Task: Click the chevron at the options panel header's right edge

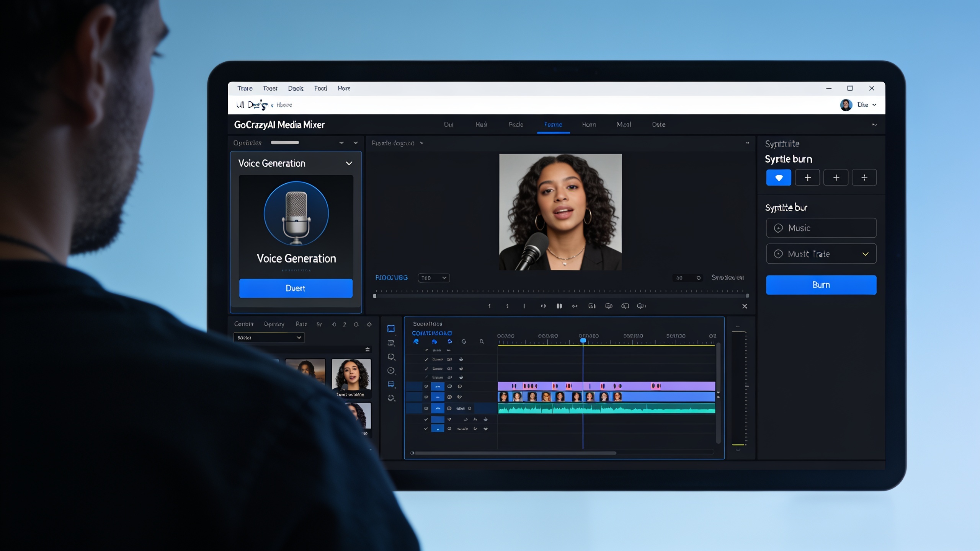Action: tap(356, 143)
